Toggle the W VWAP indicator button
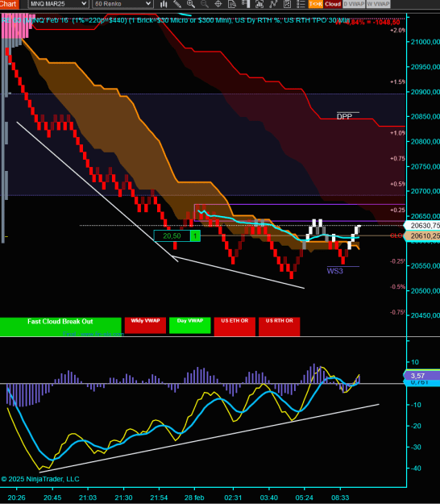The image size is (440, 504). (x=378, y=4)
